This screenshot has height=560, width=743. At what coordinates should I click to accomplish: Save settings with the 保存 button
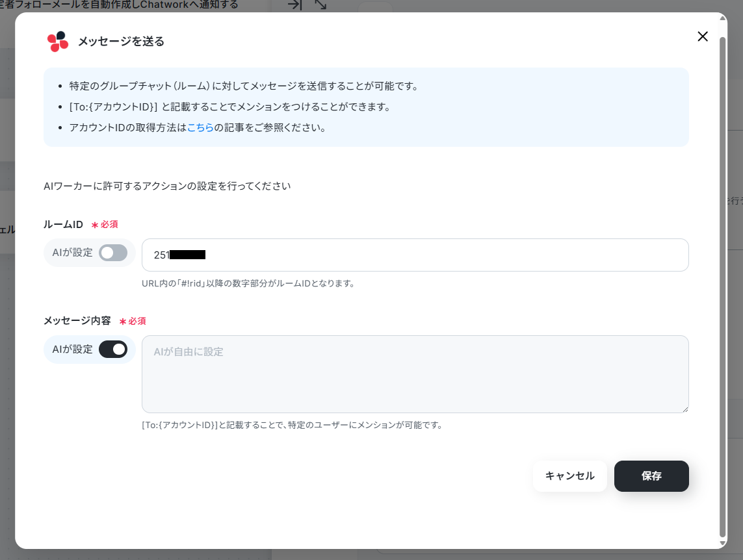(x=651, y=476)
